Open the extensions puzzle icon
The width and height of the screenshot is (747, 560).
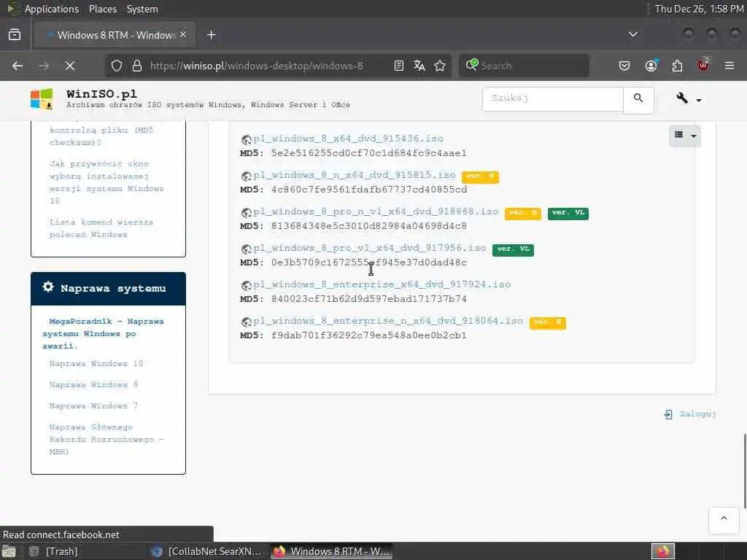click(677, 66)
